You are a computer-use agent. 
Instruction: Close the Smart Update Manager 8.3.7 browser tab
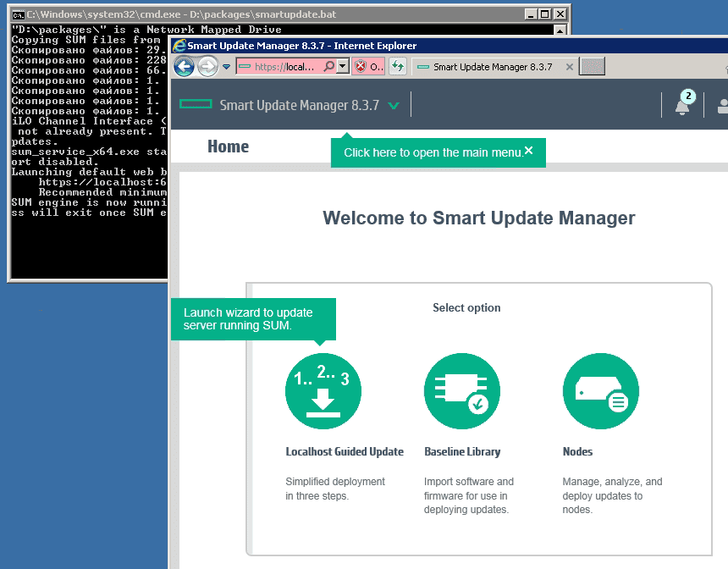point(569,67)
